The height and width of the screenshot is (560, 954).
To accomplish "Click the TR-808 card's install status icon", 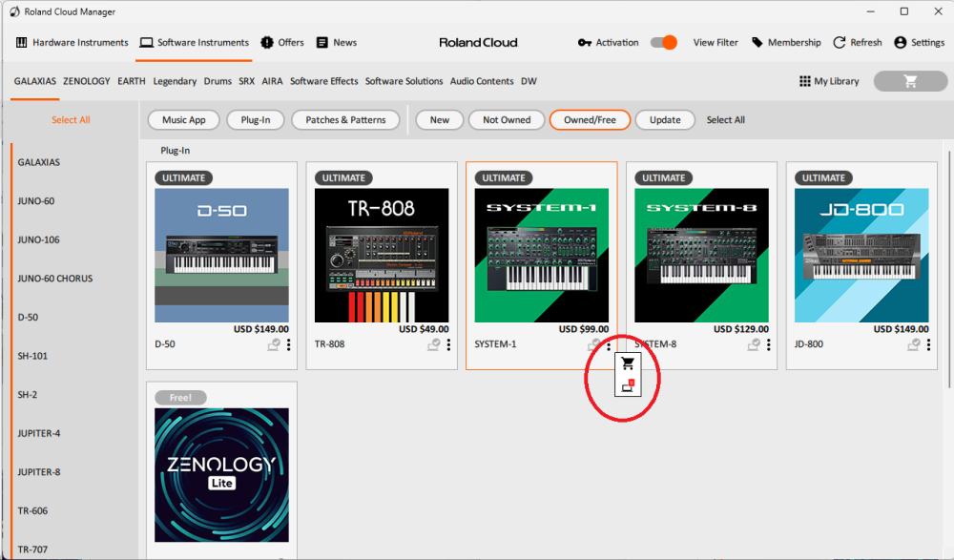I will 434,345.
